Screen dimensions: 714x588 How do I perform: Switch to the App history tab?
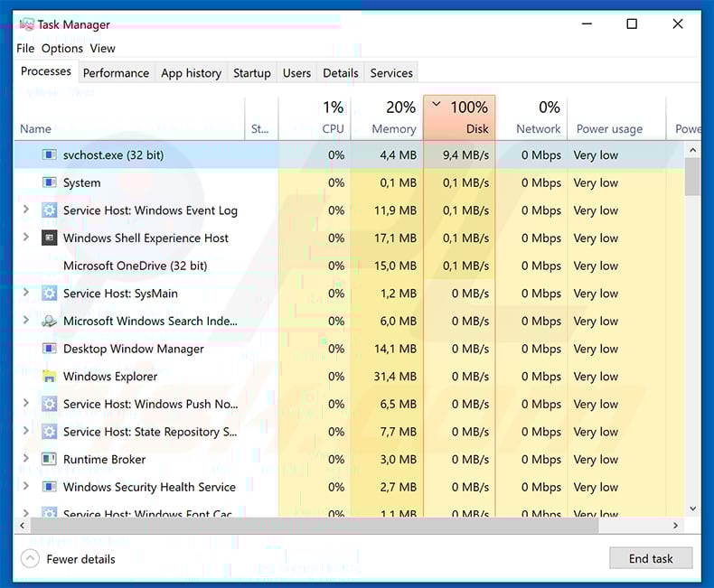pyautogui.click(x=192, y=73)
